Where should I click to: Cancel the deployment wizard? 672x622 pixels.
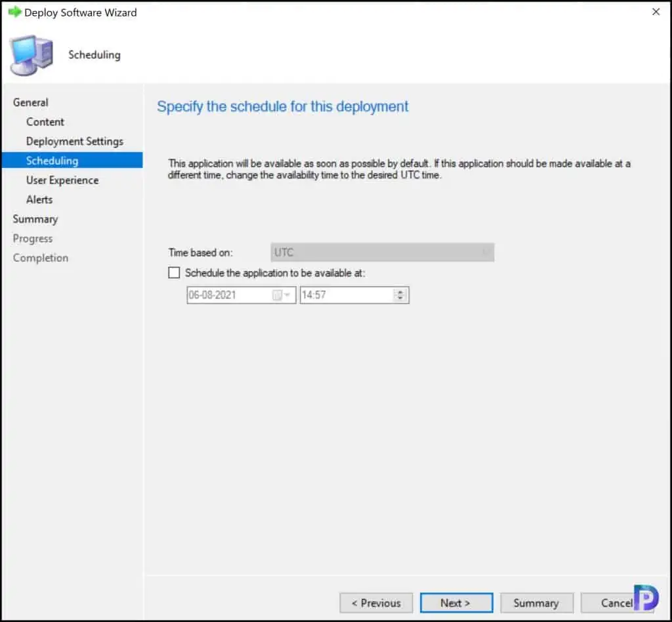[x=616, y=603]
